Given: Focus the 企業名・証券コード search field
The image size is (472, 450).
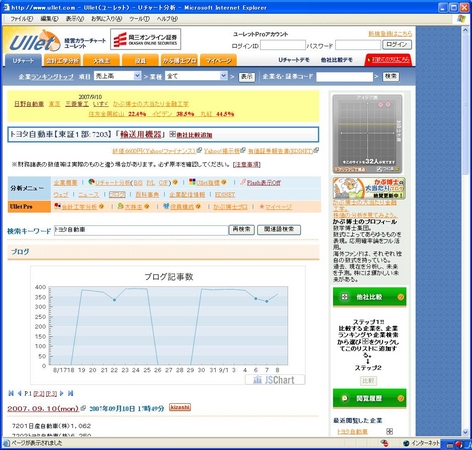Looking at the screenshot, I should click(x=344, y=77).
